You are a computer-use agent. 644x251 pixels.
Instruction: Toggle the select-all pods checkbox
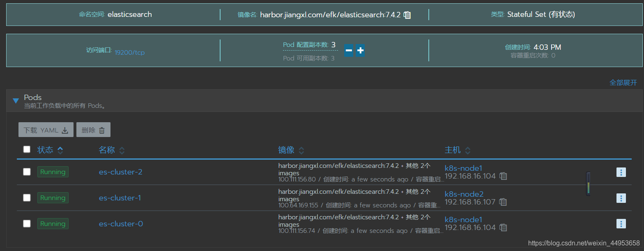[x=27, y=149]
